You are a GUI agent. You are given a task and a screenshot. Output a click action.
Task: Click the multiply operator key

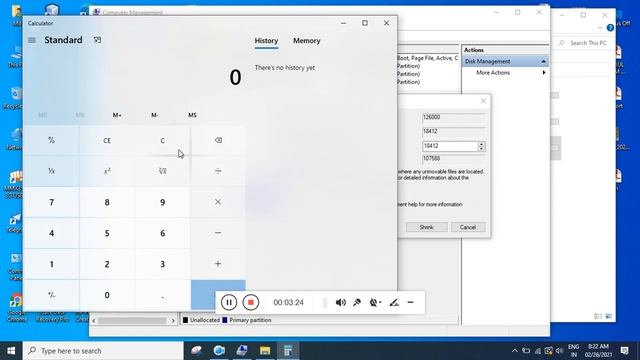click(218, 202)
